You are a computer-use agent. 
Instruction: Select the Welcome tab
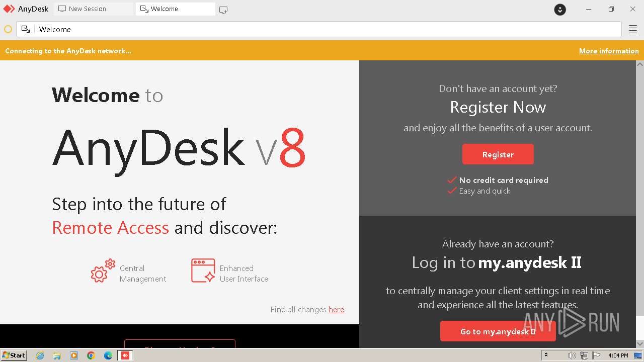coord(175,9)
